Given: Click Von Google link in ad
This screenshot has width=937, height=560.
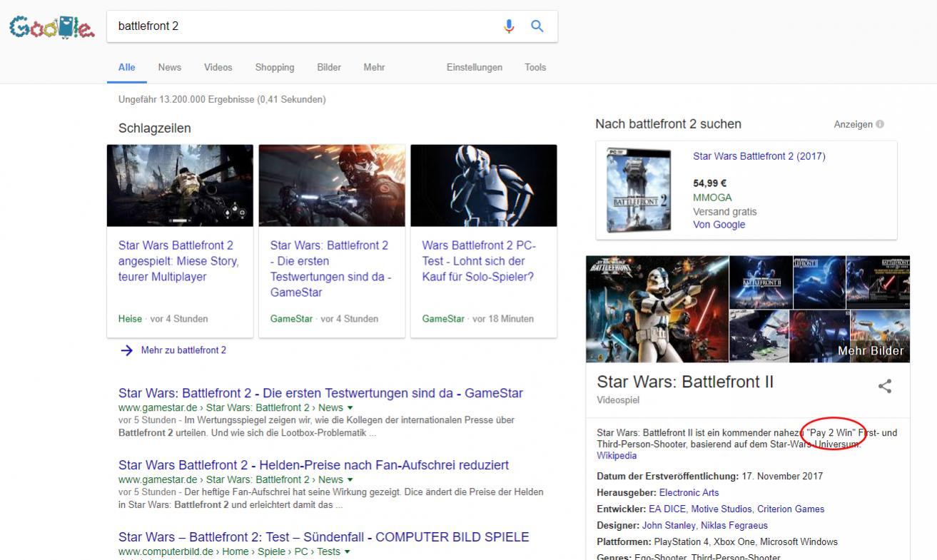Looking at the screenshot, I should [719, 225].
